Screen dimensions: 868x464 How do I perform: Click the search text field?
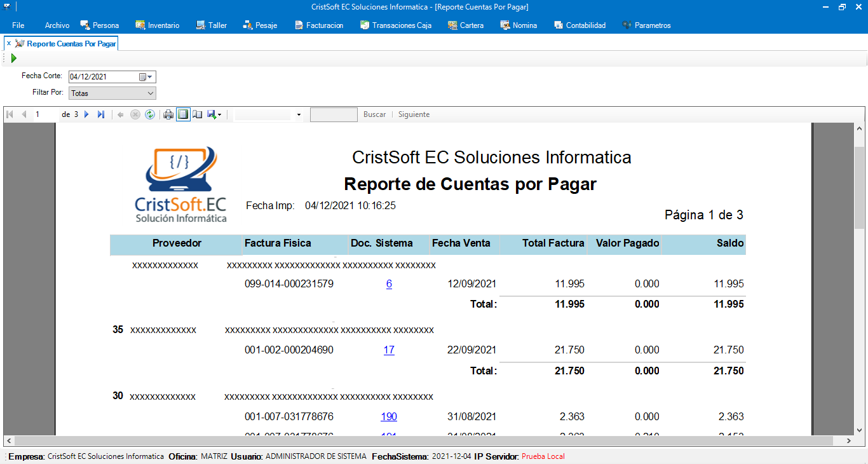click(x=334, y=115)
